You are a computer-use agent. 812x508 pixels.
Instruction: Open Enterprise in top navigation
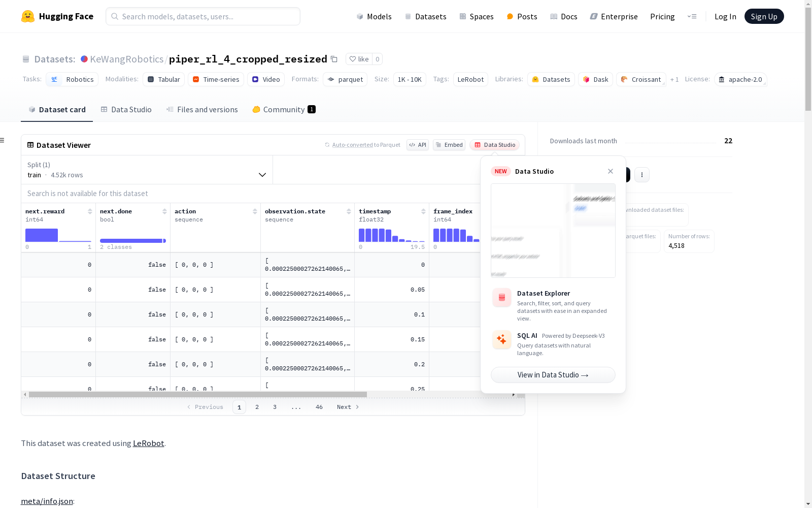[x=614, y=16]
